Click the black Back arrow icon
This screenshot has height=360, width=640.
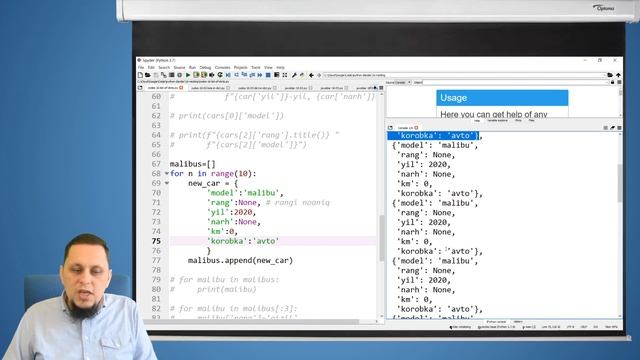click(x=311, y=75)
